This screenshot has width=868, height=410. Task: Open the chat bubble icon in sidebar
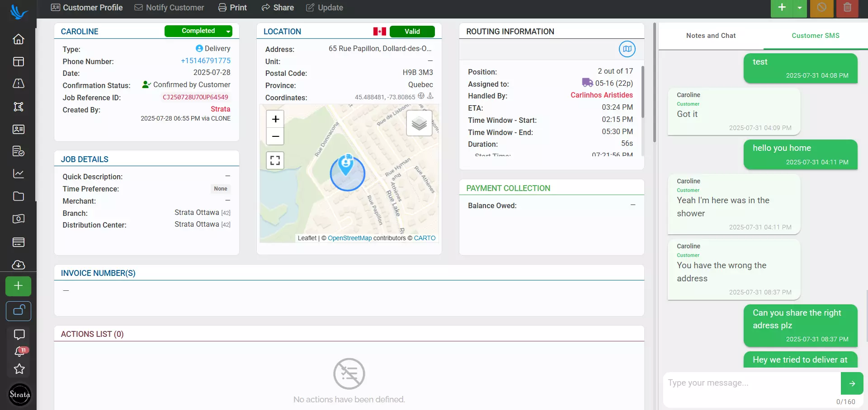click(18, 335)
